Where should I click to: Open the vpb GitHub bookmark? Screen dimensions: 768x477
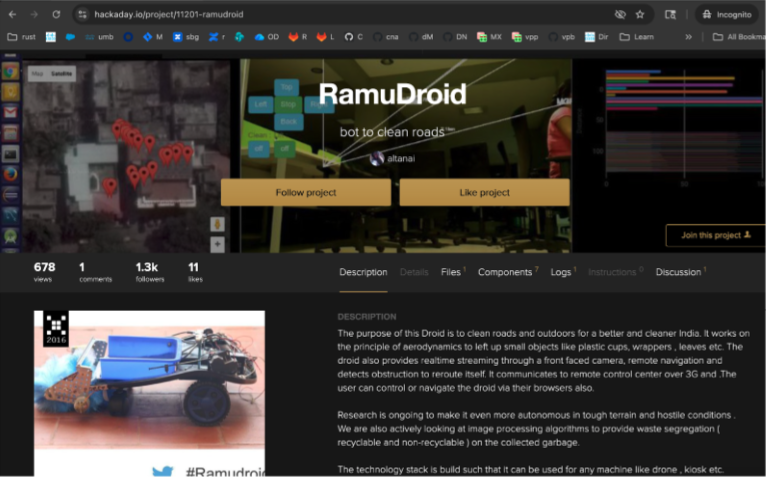point(561,37)
